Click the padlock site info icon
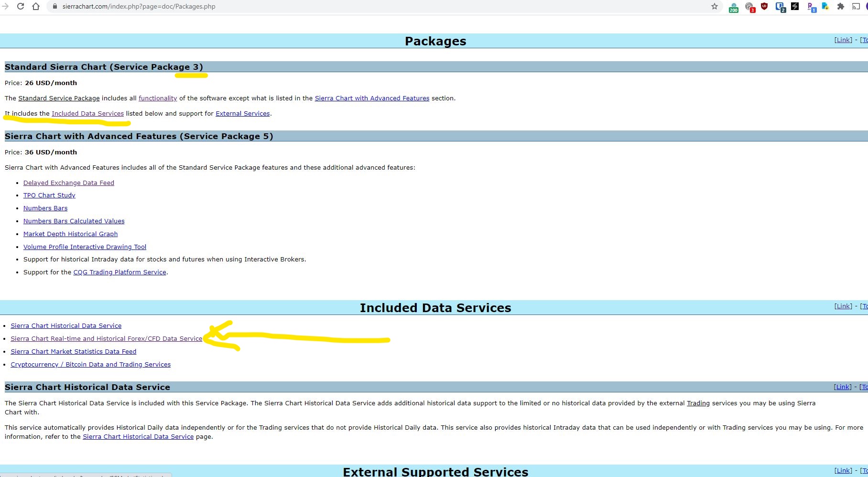 pos(54,6)
